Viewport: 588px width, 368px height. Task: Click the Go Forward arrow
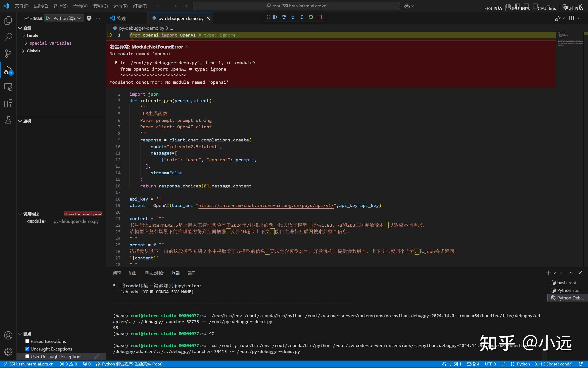186,6
